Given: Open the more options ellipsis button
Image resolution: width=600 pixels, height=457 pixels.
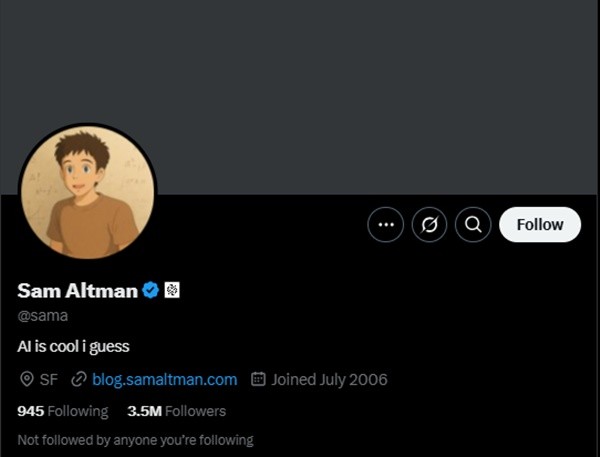Looking at the screenshot, I should (x=385, y=225).
